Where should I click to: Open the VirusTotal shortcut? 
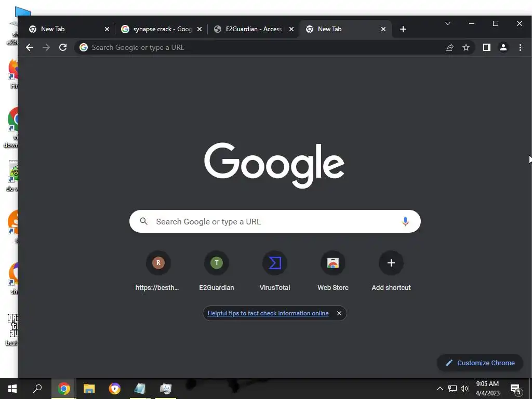[x=275, y=271]
